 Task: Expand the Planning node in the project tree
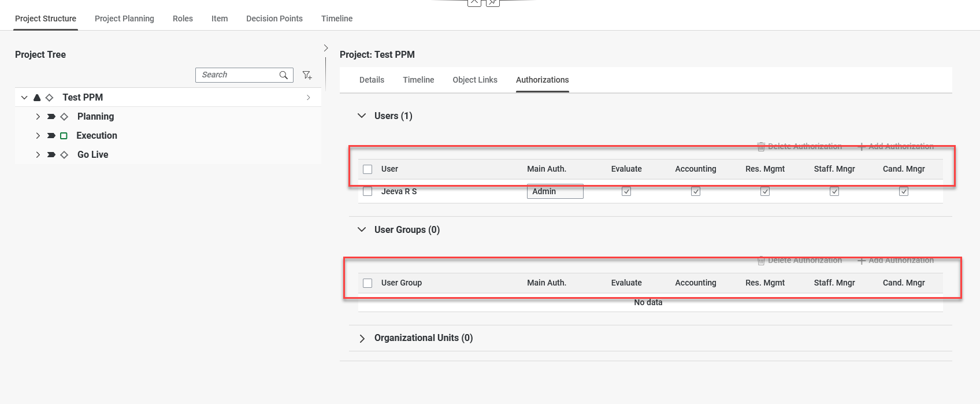[38, 117]
